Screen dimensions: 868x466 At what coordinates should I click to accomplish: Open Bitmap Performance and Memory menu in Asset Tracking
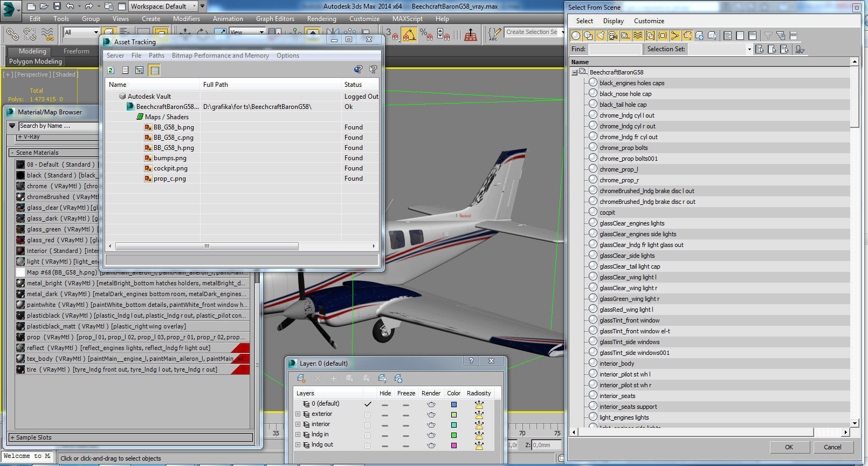click(220, 56)
